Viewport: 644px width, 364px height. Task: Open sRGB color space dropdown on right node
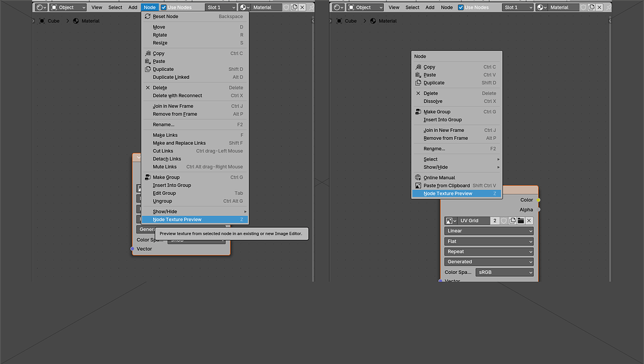[x=505, y=273]
